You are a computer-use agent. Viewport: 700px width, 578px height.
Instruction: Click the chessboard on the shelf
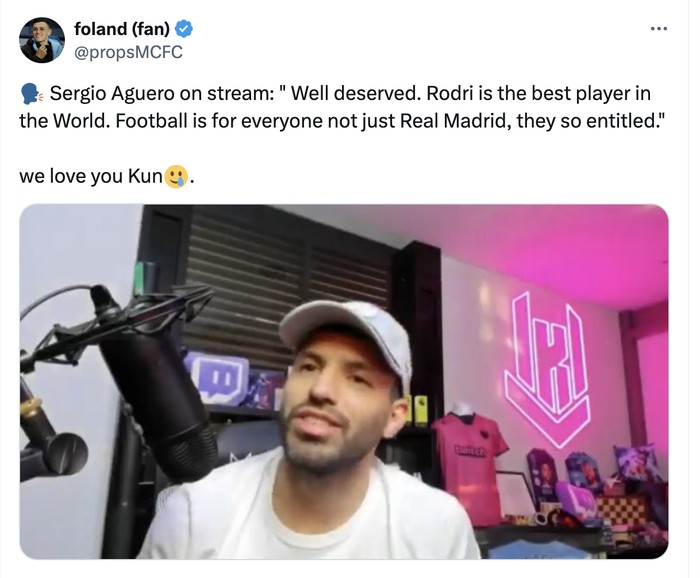tap(622, 511)
